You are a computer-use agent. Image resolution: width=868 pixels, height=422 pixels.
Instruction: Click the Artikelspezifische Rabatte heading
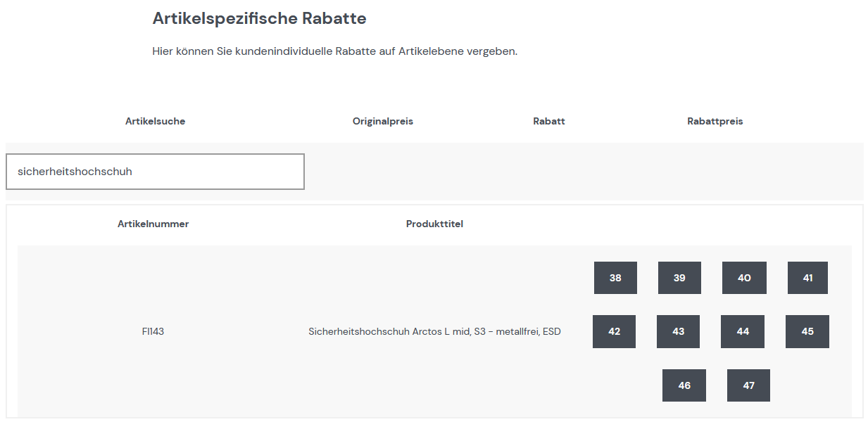click(259, 19)
